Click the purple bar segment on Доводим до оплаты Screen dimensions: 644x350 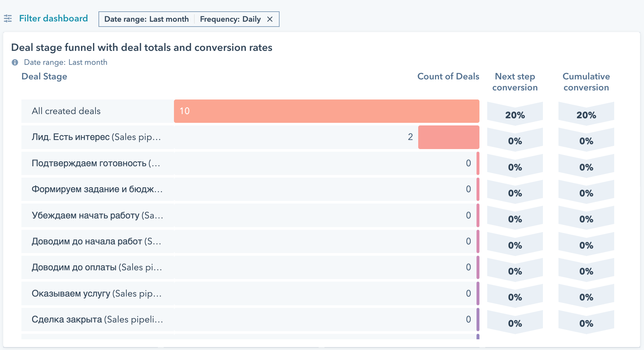coord(478,267)
